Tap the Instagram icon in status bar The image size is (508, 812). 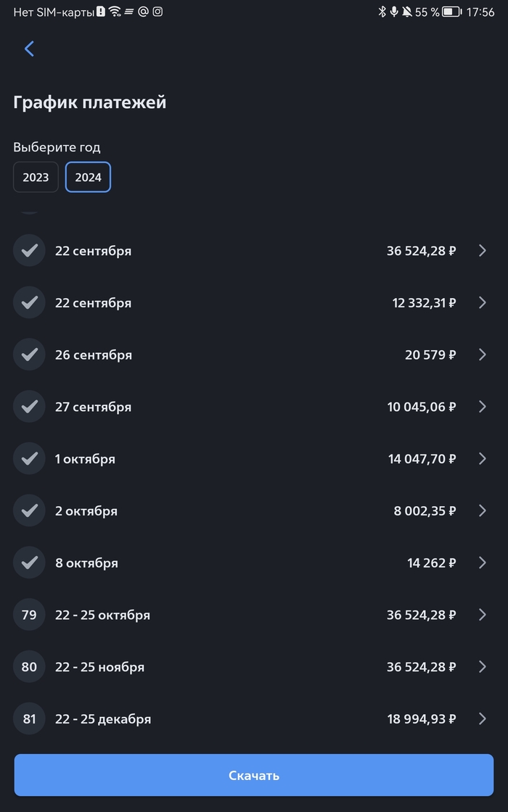click(x=157, y=12)
